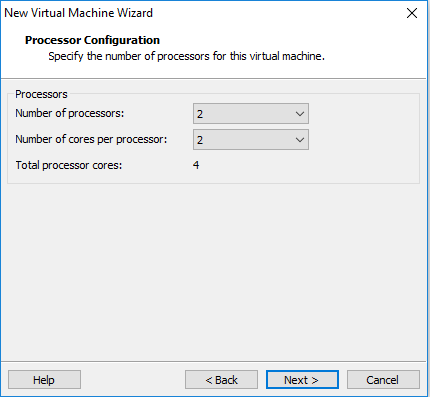Open the Number of cores per processor arrow
Viewport: 430px width, 397px height.
point(300,140)
